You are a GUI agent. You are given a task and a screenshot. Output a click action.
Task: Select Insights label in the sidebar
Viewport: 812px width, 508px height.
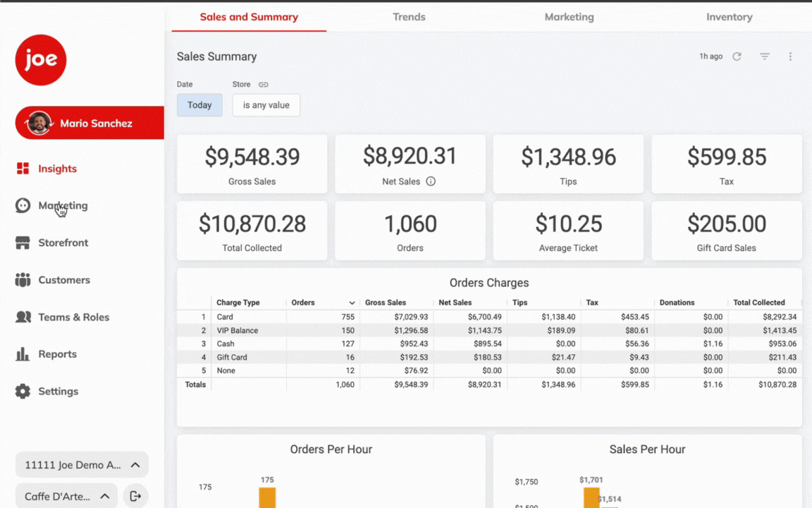coord(58,169)
